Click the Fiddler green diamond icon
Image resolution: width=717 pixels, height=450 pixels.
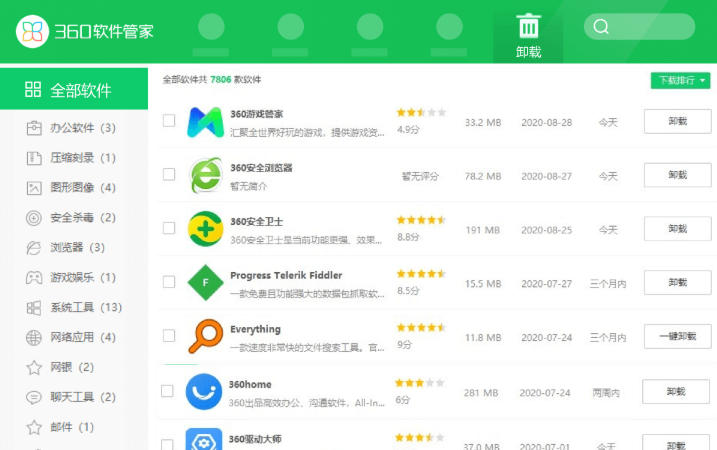tap(205, 283)
